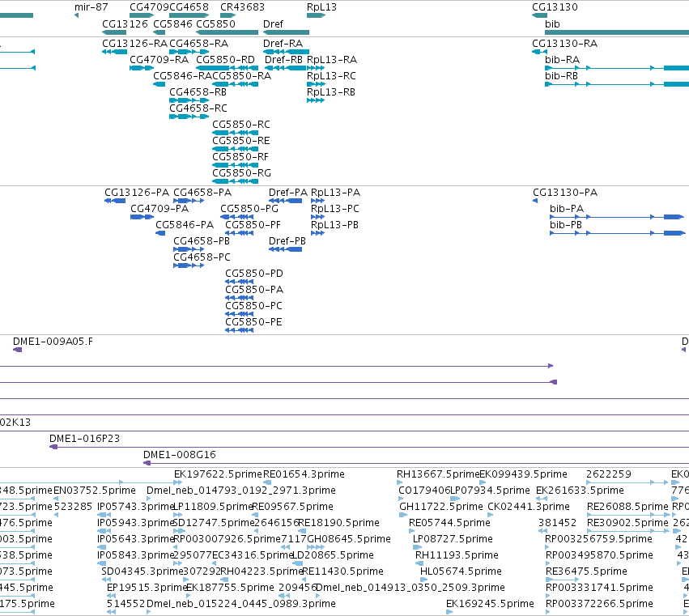
Task: Select the RpL13-RC transcript label
Action: [331, 76]
